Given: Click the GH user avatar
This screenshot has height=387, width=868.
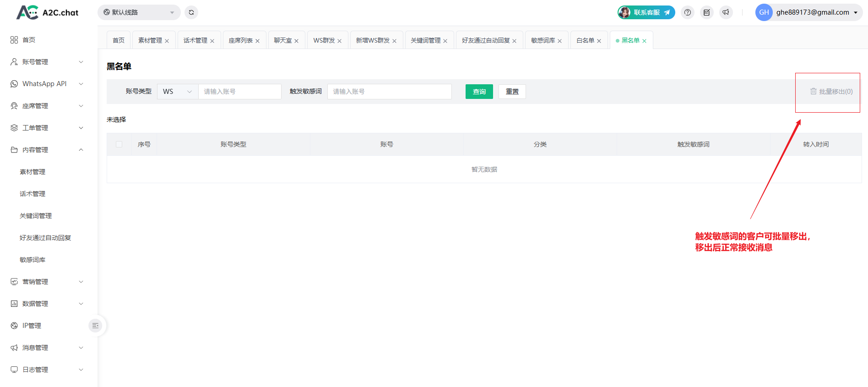Looking at the screenshot, I should click(764, 12).
